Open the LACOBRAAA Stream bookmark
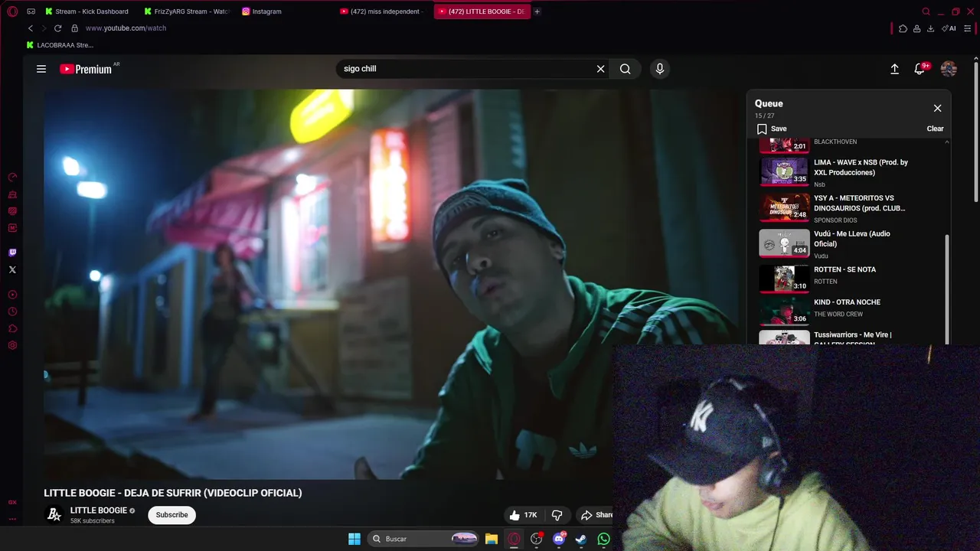Viewport: 980px width, 551px height. pyautogui.click(x=60, y=45)
